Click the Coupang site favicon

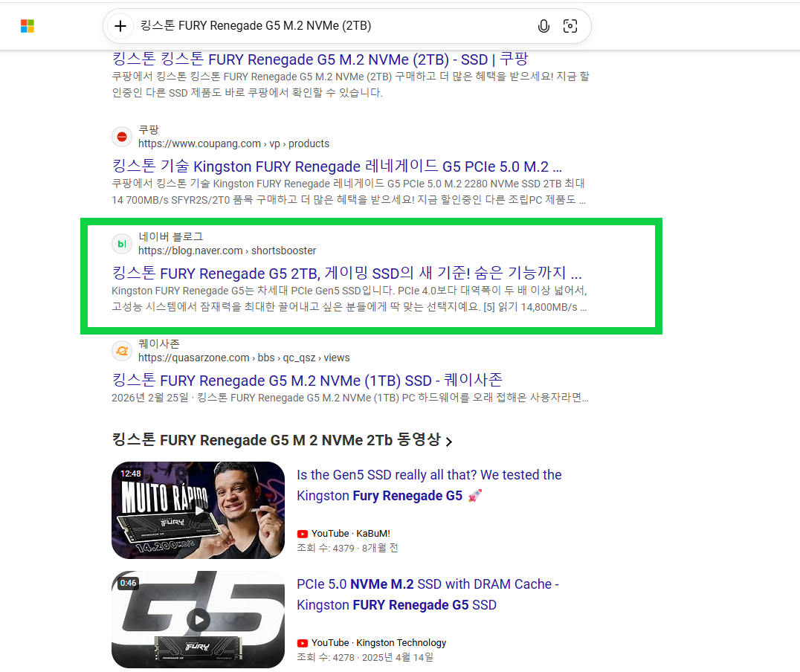click(x=122, y=137)
